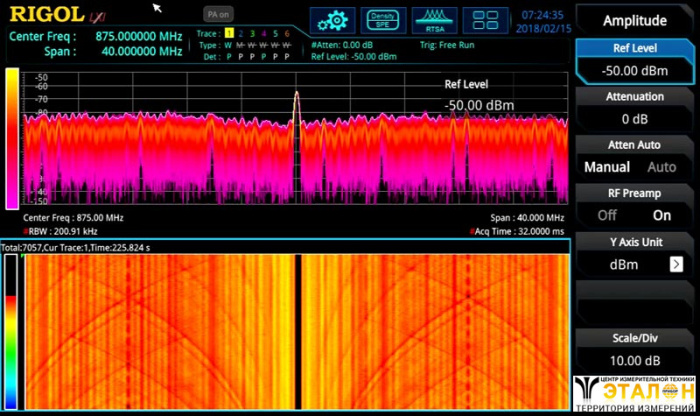Select trace 1 yellow box
Viewport: 700px width, 416px height.
(228, 33)
